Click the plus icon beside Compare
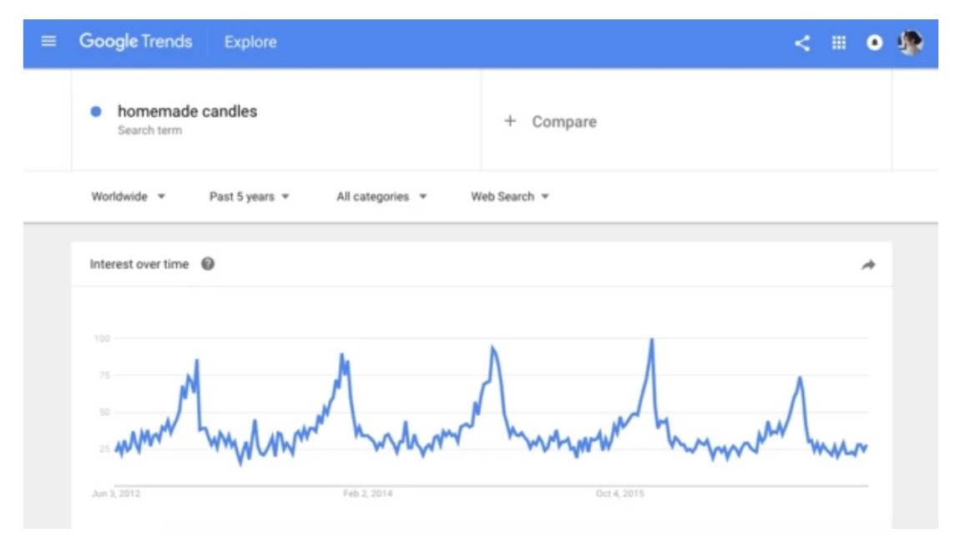 tap(510, 121)
